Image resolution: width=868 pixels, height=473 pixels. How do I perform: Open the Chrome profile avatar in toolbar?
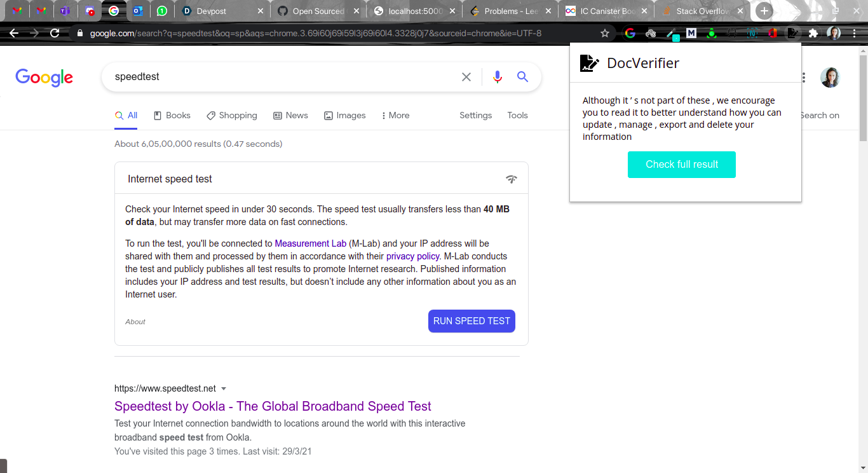pos(834,33)
